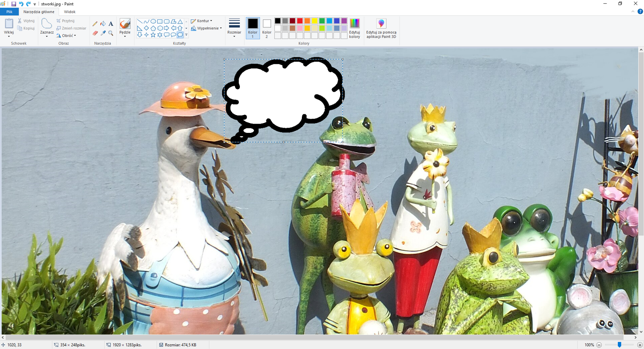Pick the purple color swatch
The height and width of the screenshot is (349, 644).
[344, 21]
